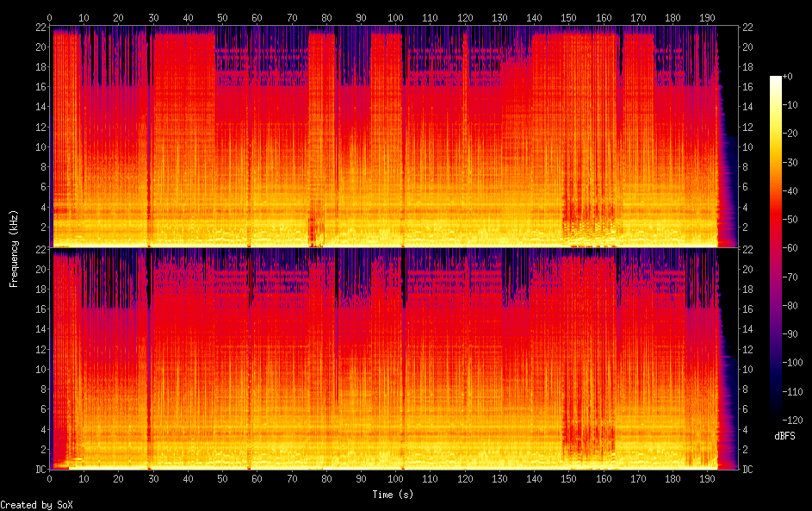Image resolution: width=812 pixels, height=511 pixels.
Task: Click the 100 tick on top time axis
Action: [x=396, y=17]
